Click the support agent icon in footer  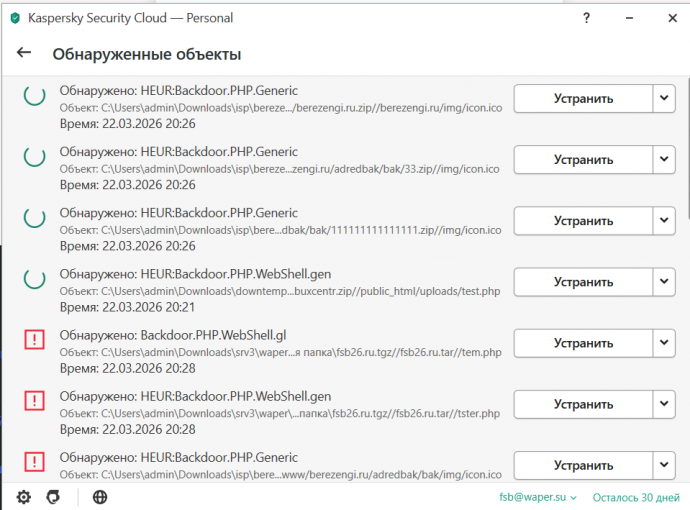pyautogui.click(x=53, y=497)
